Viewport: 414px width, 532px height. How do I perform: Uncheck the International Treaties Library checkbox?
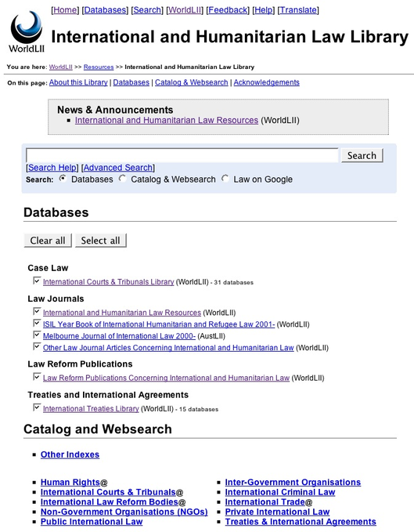pos(37,407)
